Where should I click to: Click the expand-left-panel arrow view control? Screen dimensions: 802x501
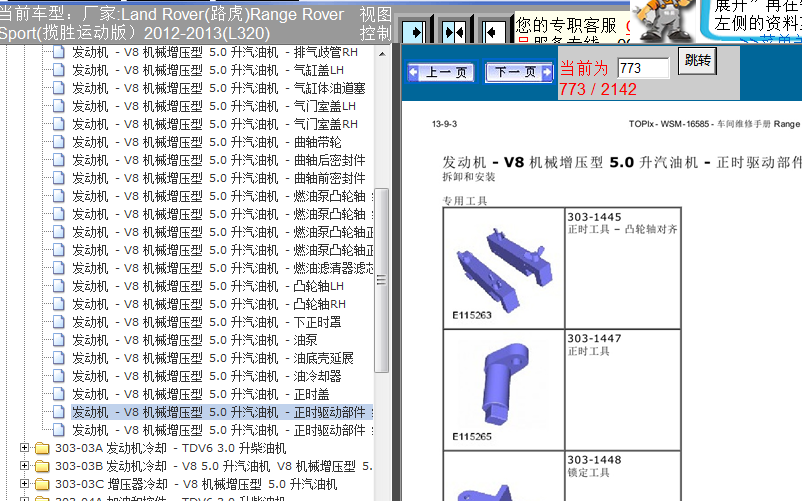pyautogui.click(x=415, y=33)
